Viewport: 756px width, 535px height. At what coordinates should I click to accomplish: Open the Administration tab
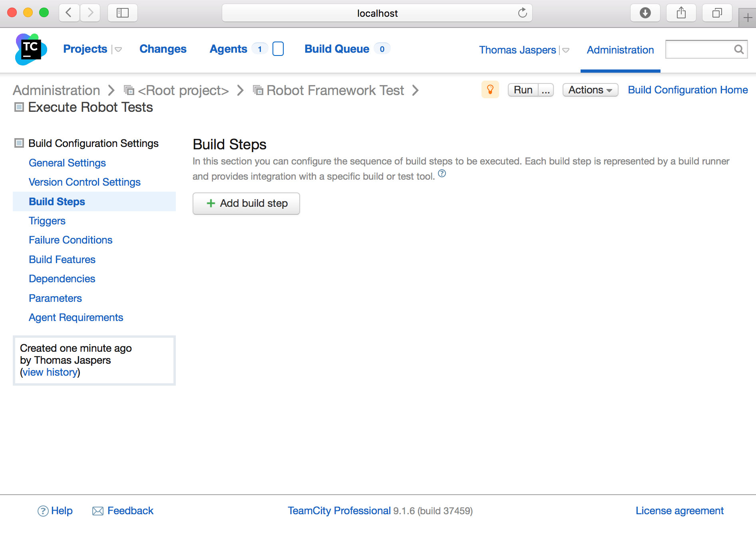pos(620,50)
